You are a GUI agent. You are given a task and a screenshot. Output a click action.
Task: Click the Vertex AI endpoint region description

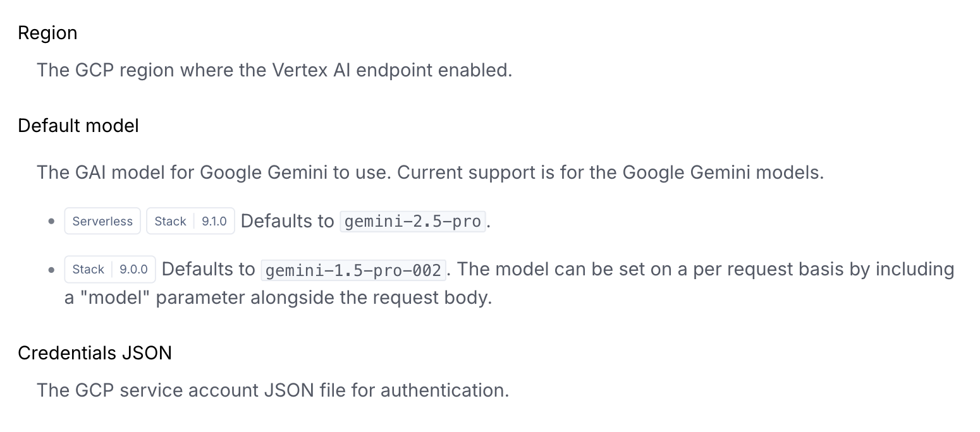pyautogui.click(x=274, y=69)
